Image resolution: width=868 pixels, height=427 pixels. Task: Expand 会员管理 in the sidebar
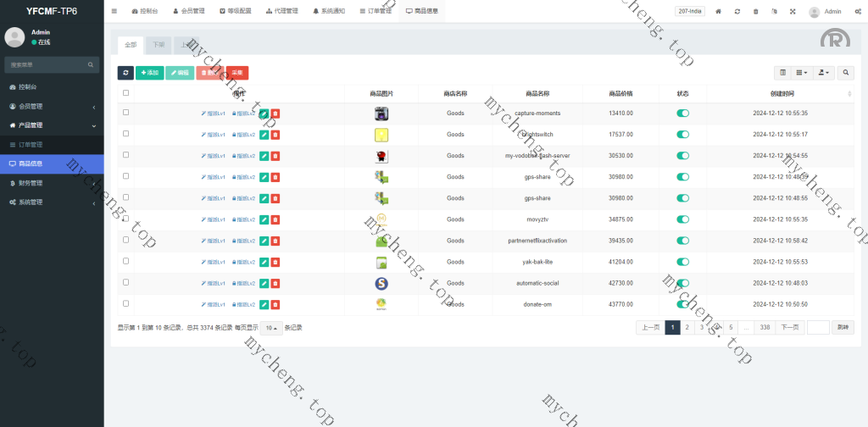pos(52,106)
